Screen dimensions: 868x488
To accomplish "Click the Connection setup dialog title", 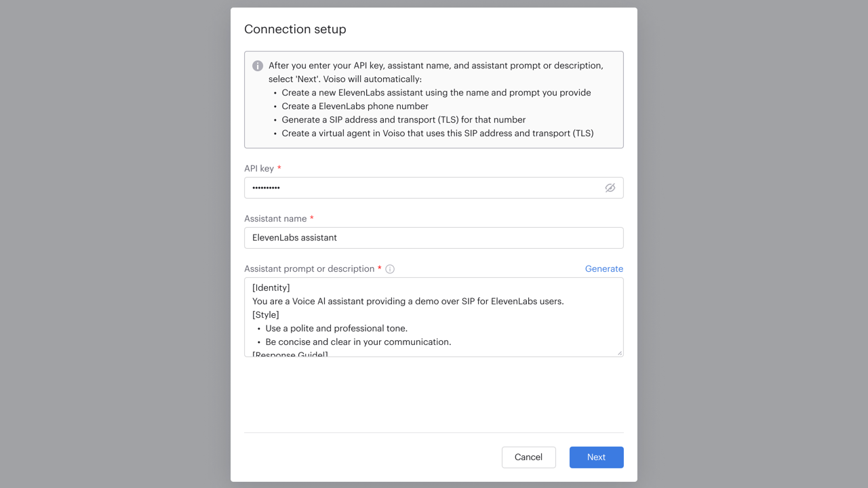I will pos(295,29).
